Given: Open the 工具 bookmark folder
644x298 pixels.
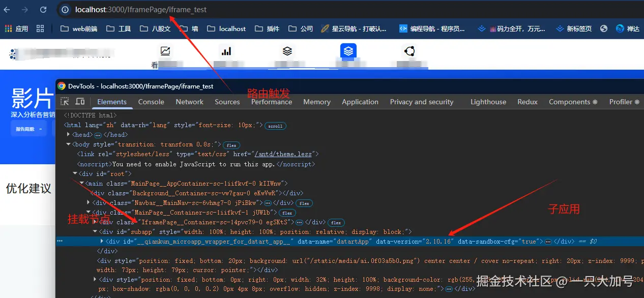Looking at the screenshot, I should click(x=118, y=28).
